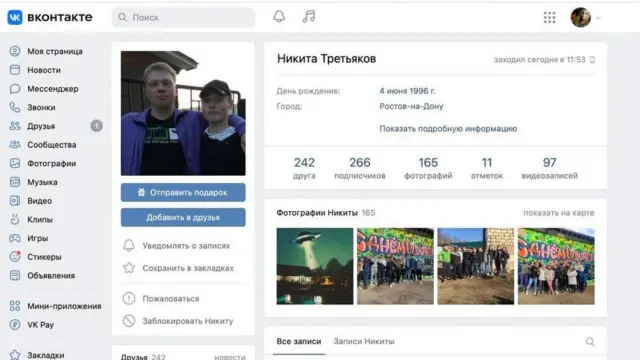
Task: Click the mobile device icon near last seen
Action: coord(593,60)
